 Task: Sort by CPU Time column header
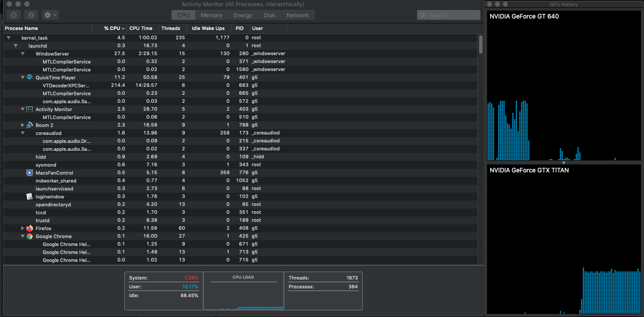pos(143,28)
